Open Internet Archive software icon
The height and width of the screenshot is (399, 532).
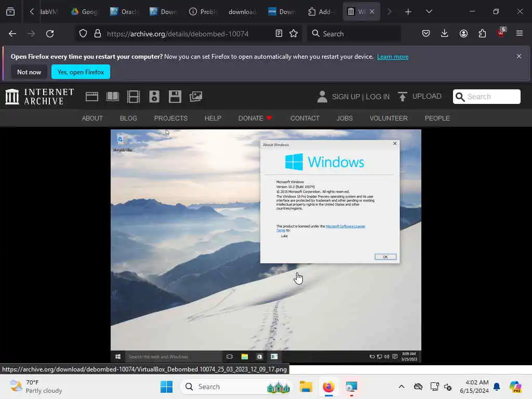175,97
